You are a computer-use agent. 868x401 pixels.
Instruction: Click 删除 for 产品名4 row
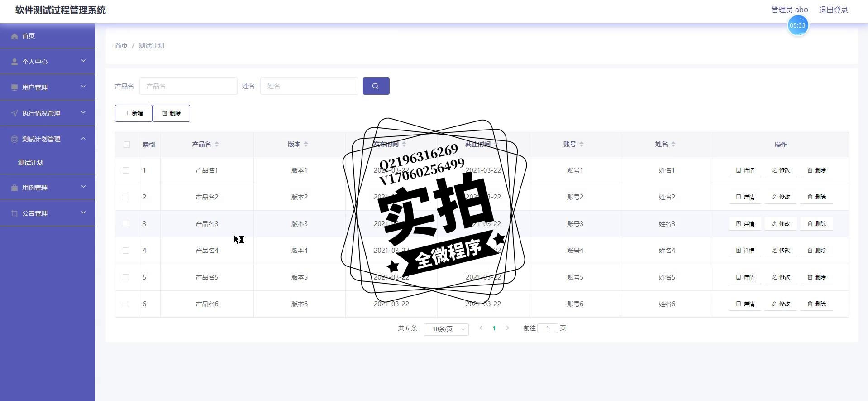point(816,251)
